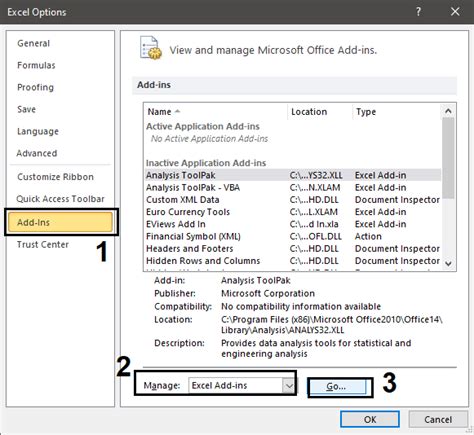Select Custom XML Data row
Image resolution: width=474 pixels, height=435 pixels.
[293, 200]
